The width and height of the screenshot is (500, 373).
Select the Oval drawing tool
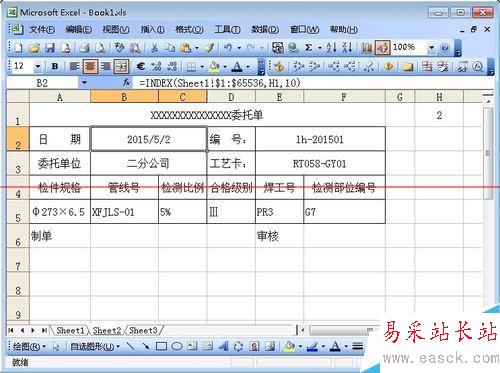[177, 346]
